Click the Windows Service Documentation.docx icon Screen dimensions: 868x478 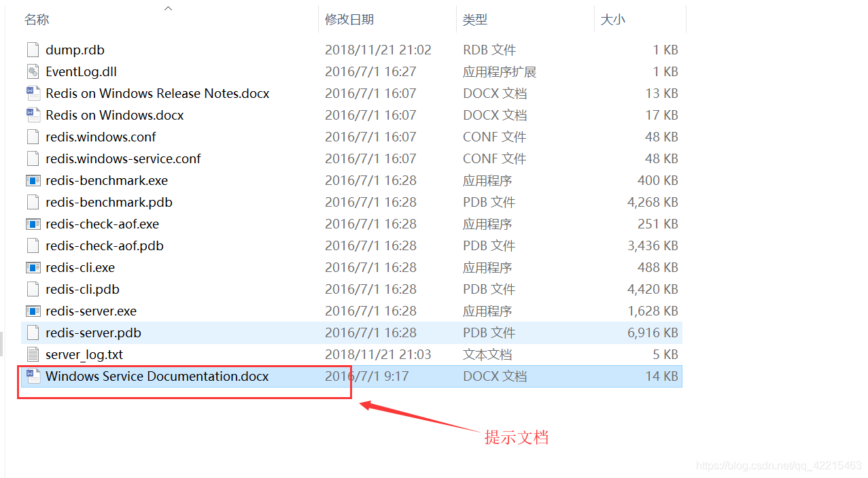(33, 376)
